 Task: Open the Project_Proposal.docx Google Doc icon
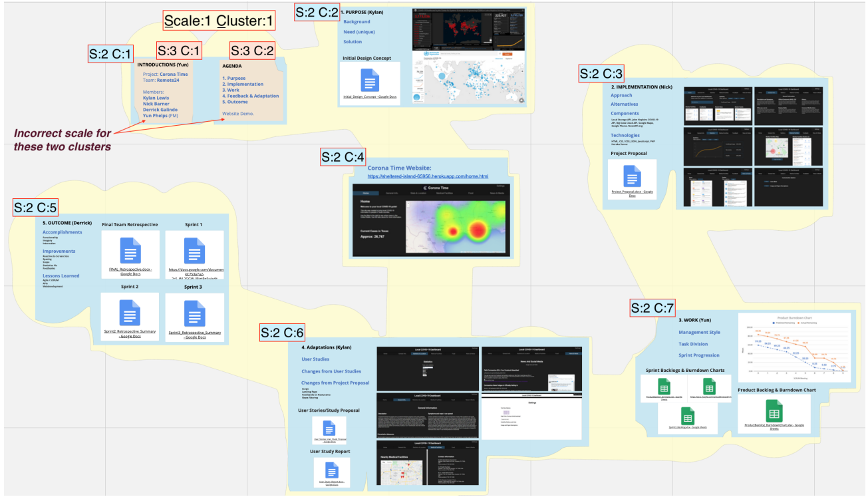pyautogui.click(x=631, y=177)
